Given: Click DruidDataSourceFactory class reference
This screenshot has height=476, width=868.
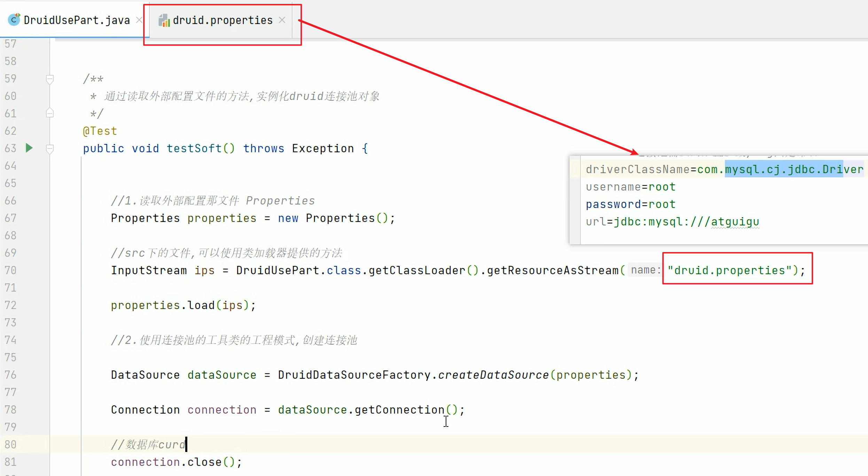Looking at the screenshot, I should coord(354,375).
